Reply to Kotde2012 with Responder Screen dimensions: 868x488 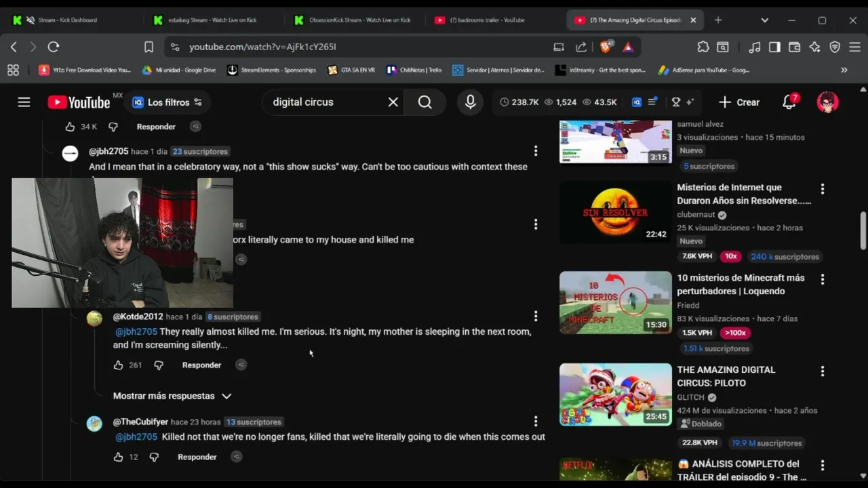(x=201, y=365)
